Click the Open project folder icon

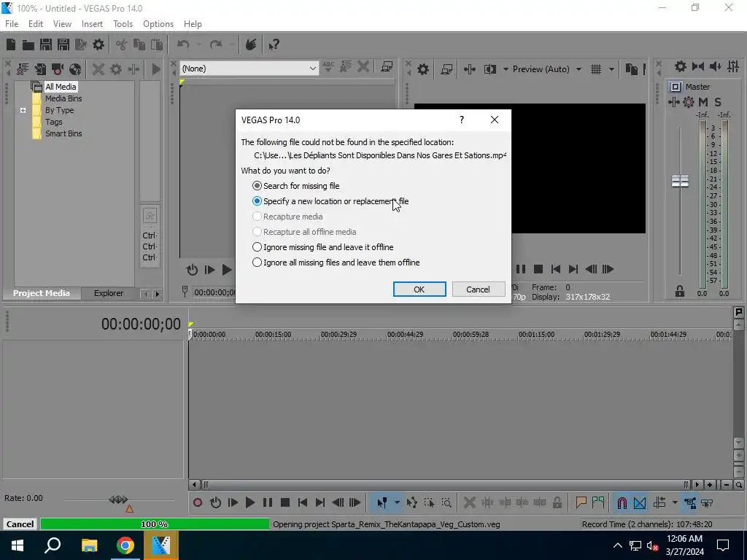click(28, 44)
